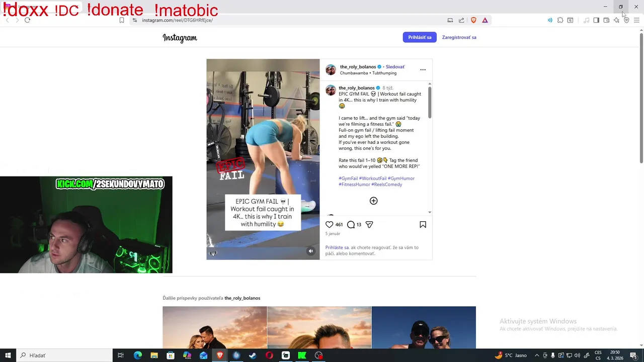The height and width of the screenshot is (362, 644).
Task: Click the install app icon in address bar
Action: (x=450, y=20)
